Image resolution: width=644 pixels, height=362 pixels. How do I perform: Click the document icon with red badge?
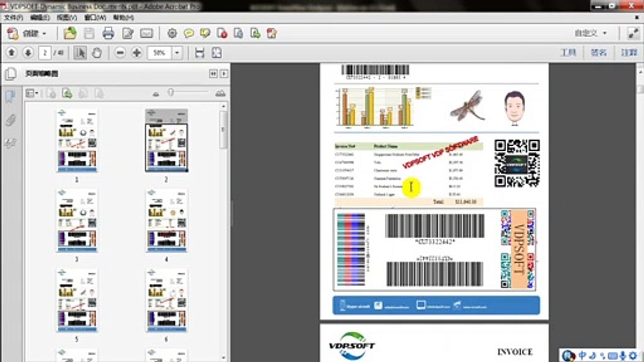[x=221, y=34]
